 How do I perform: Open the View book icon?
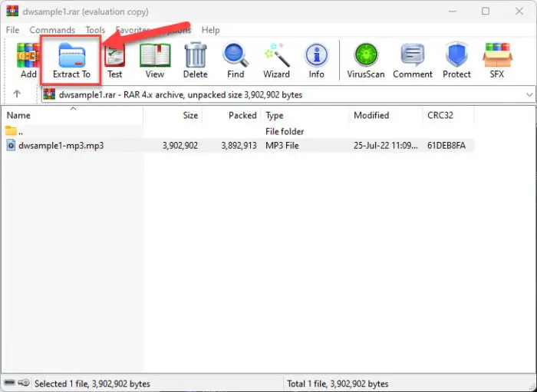pyautogui.click(x=155, y=54)
